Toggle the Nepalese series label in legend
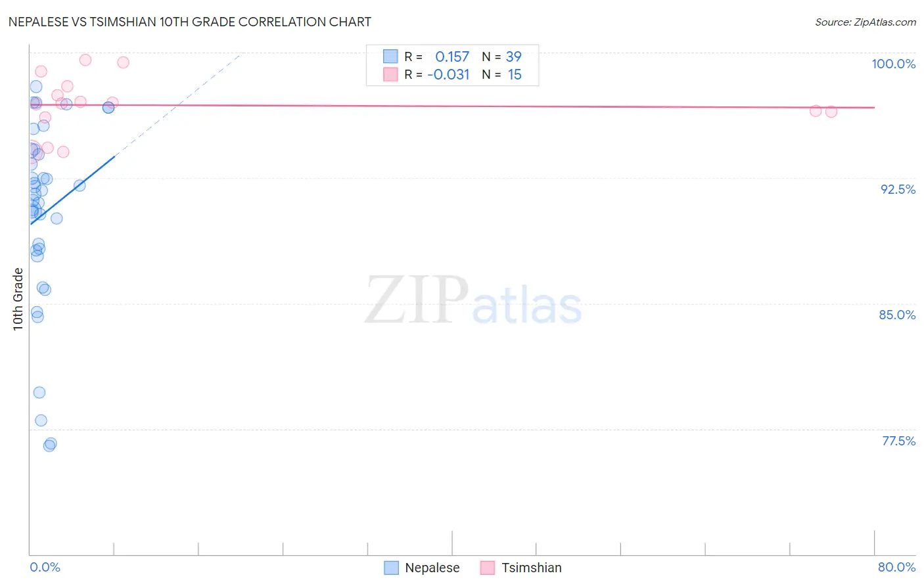This screenshot has height=586, width=924. point(432,568)
